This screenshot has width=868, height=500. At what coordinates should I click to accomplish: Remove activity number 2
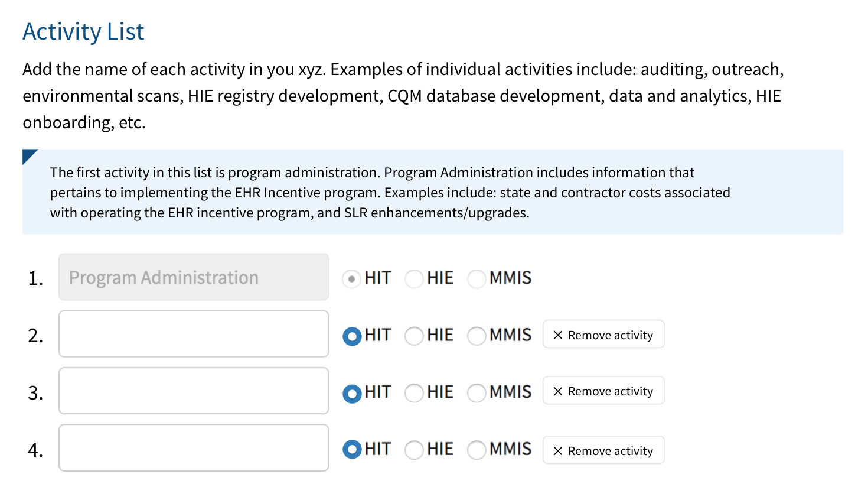click(603, 335)
